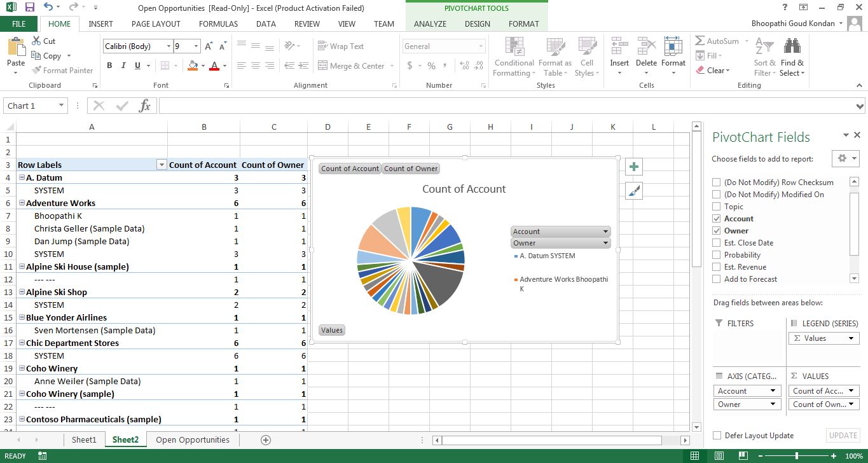
Task: Collapse the Adventure Works row group
Action: pyautogui.click(x=22, y=203)
